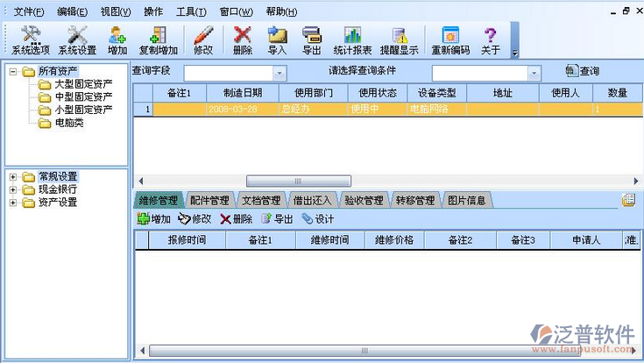Viewport: 644px width, 363px height.
Task: Open 统计报表 chart icon
Action: click(x=352, y=40)
